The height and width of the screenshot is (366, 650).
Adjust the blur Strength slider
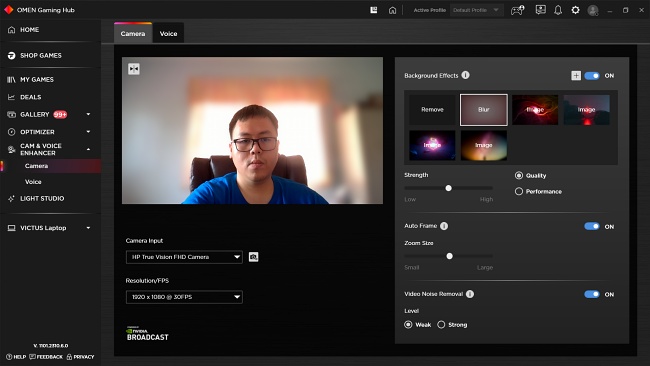[449, 188]
